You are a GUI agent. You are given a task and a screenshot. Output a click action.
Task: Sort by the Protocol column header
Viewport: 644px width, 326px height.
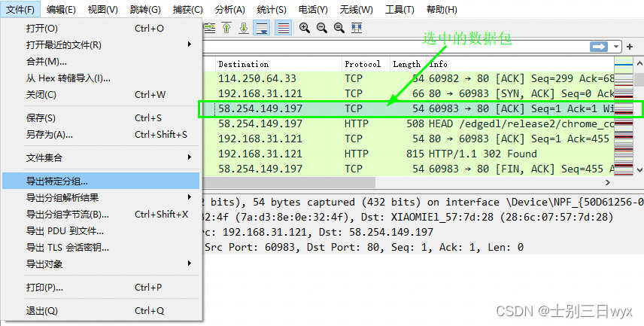363,64
